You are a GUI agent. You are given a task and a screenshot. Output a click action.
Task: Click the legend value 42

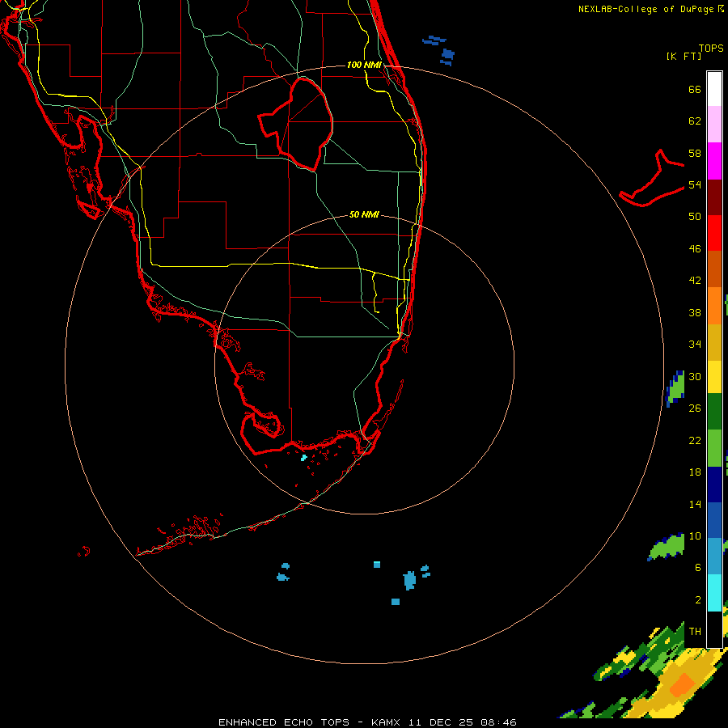(695, 280)
